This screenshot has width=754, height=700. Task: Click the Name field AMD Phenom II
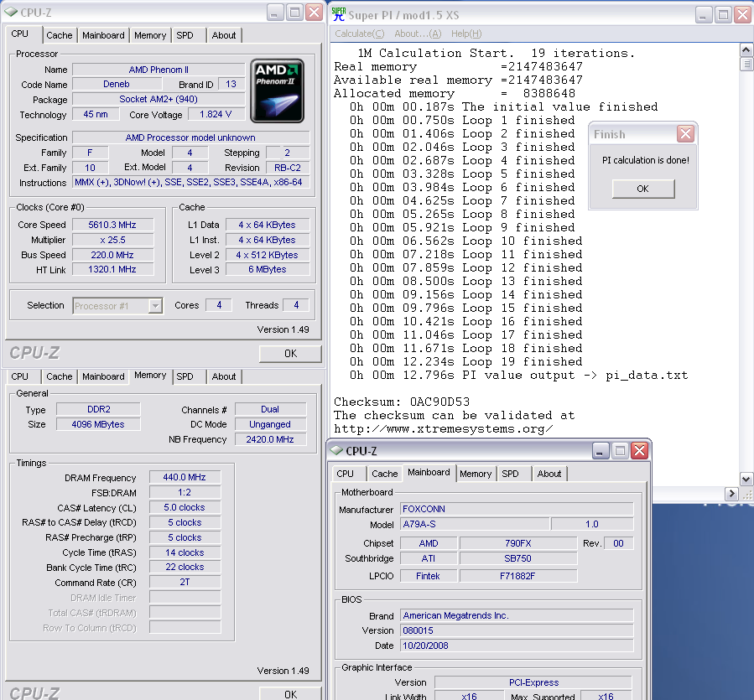pyautogui.click(x=159, y=70)
